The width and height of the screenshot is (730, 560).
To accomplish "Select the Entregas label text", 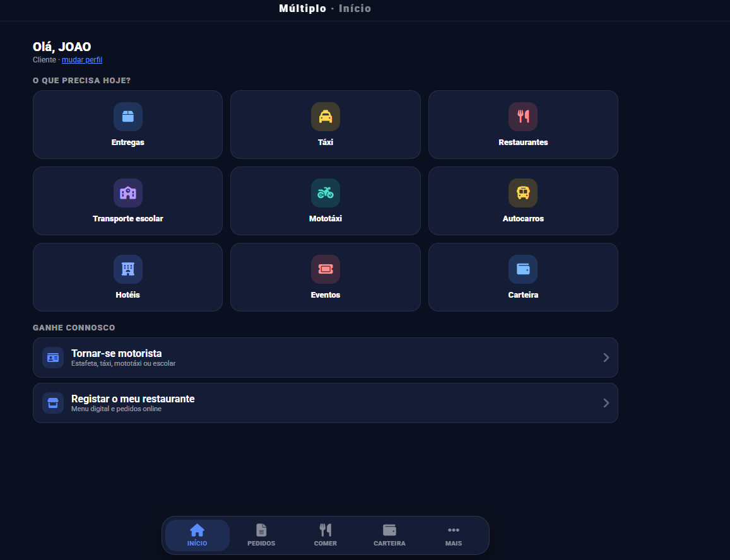I will point(128,143).
